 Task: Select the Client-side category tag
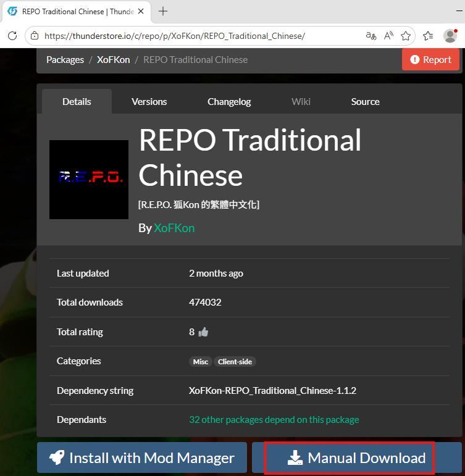[235, 362]
